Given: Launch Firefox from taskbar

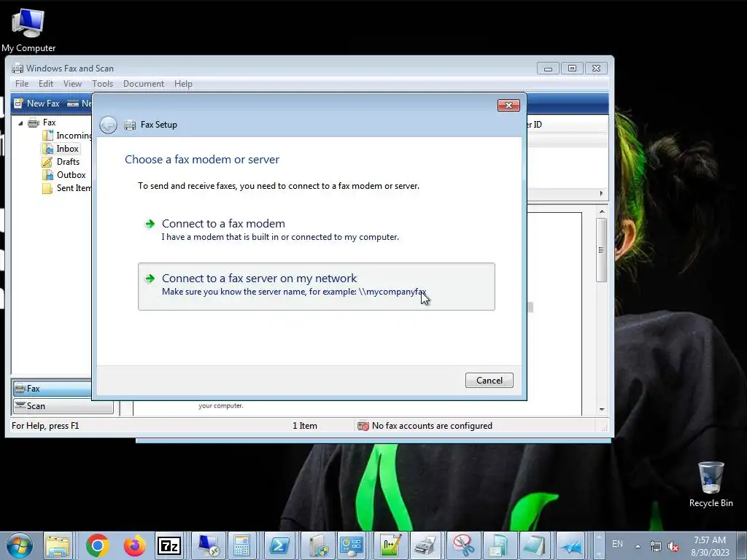Looking at the screenshot, I should (134, 545).
